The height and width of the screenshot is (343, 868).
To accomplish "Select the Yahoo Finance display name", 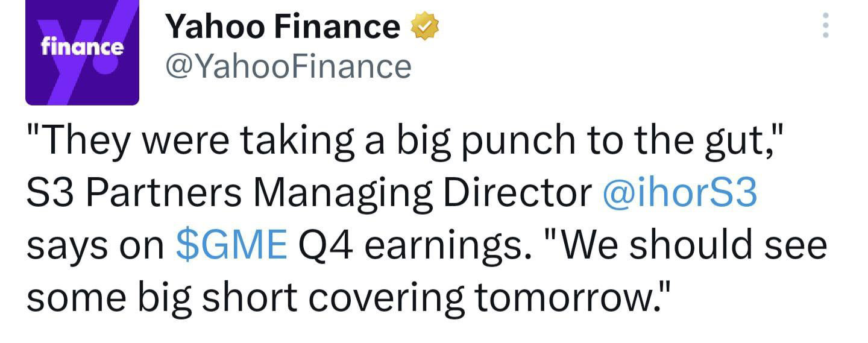I will (x=282, y=27).
